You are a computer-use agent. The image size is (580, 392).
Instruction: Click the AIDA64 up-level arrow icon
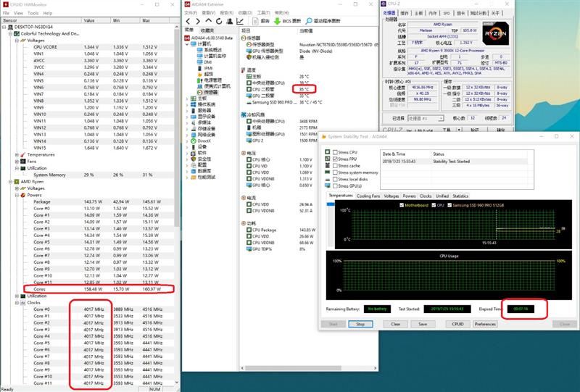209,21
